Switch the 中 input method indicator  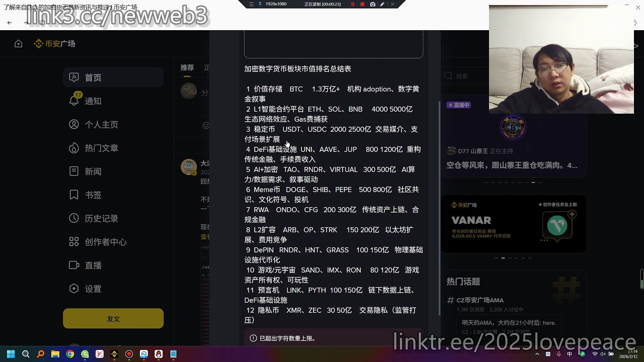coord(570,354)
